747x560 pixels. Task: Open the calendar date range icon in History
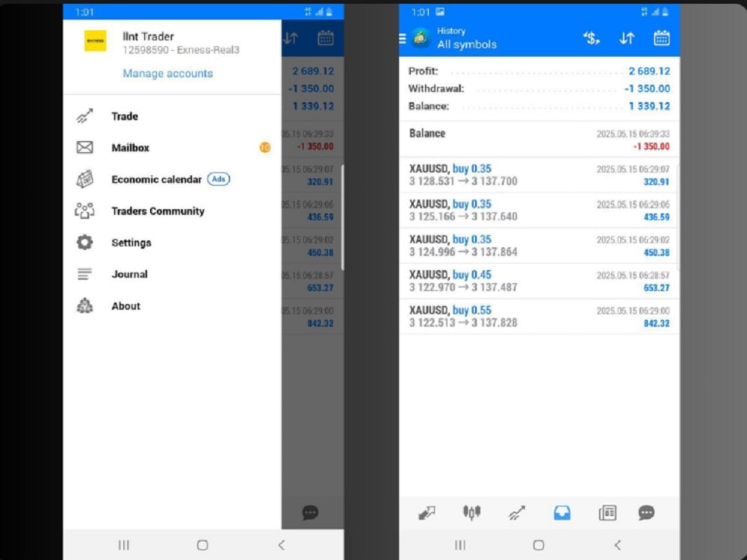point(661,38)
